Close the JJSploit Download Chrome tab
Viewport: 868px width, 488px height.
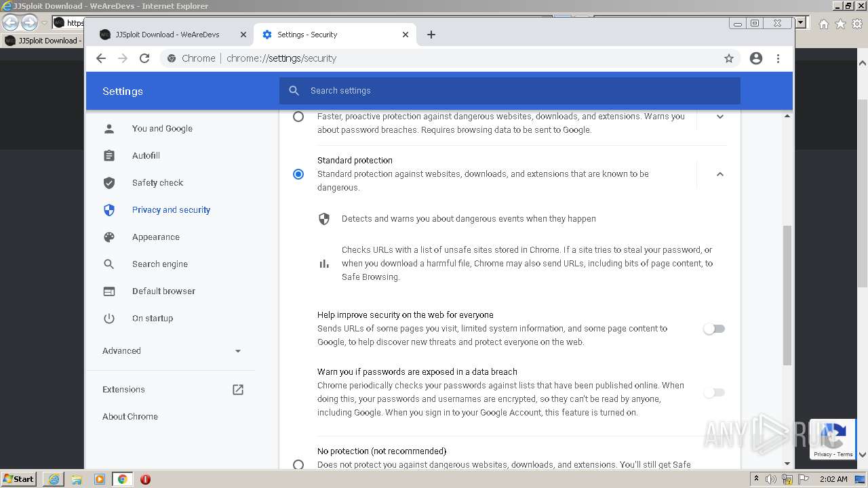[x=243, y=35]
